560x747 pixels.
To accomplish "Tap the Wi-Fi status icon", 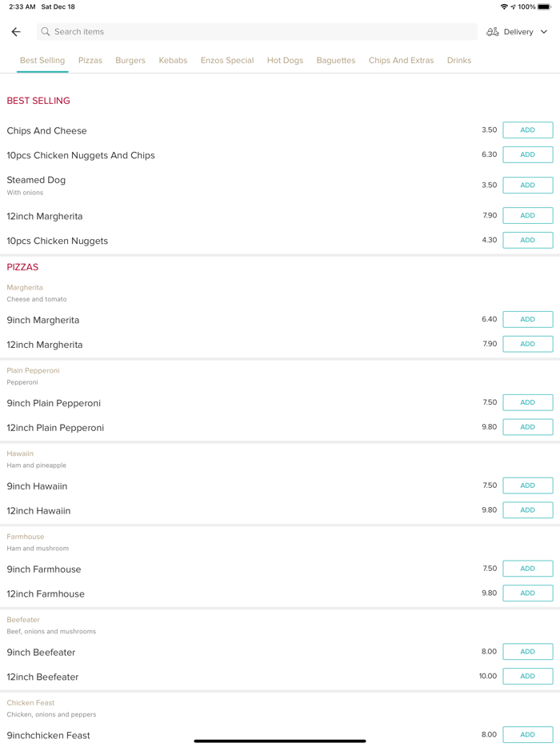I will point(504,6).
